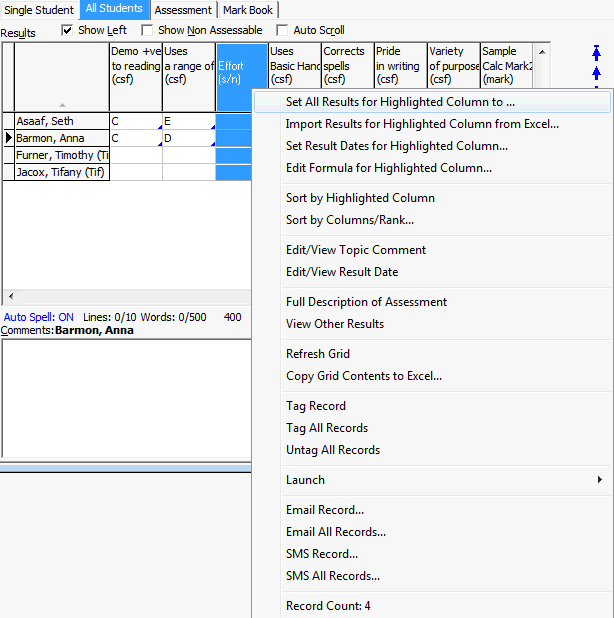The width and height of the screenshot is (614, 618).
Task: Select Full Description of Assessment
Action: click(432, 302)
